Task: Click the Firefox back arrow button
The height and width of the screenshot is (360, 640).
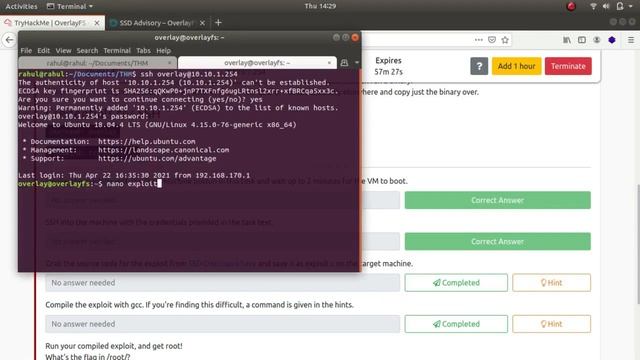Action: tap(9, 40)
